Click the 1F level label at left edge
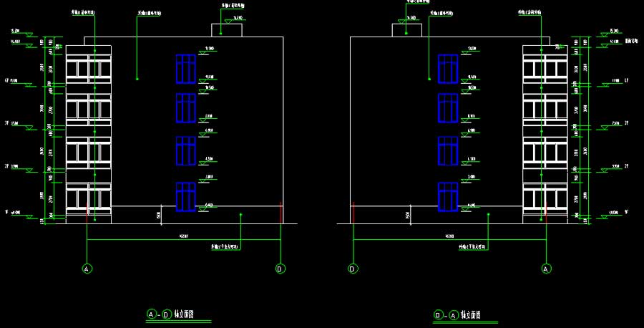 pos(6,212)
